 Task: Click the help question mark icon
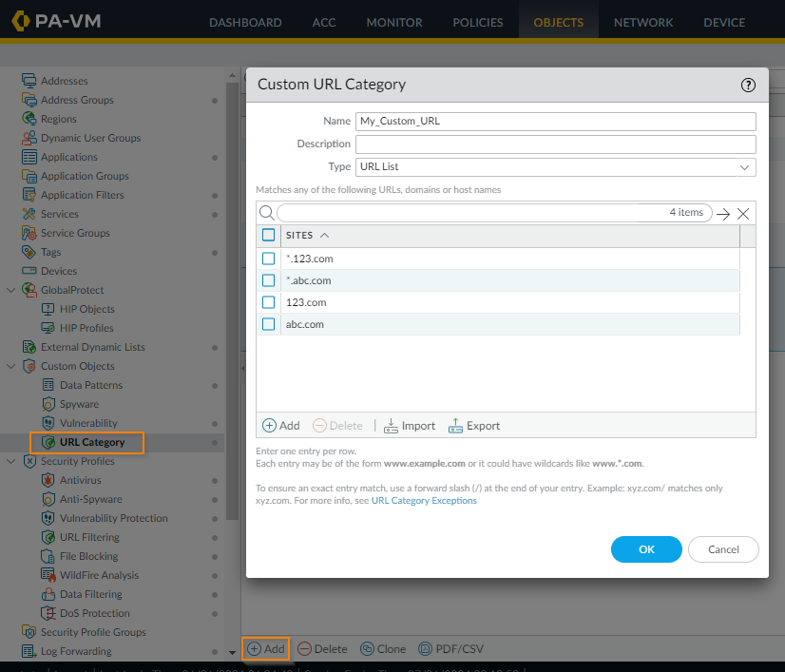(748, 85)
